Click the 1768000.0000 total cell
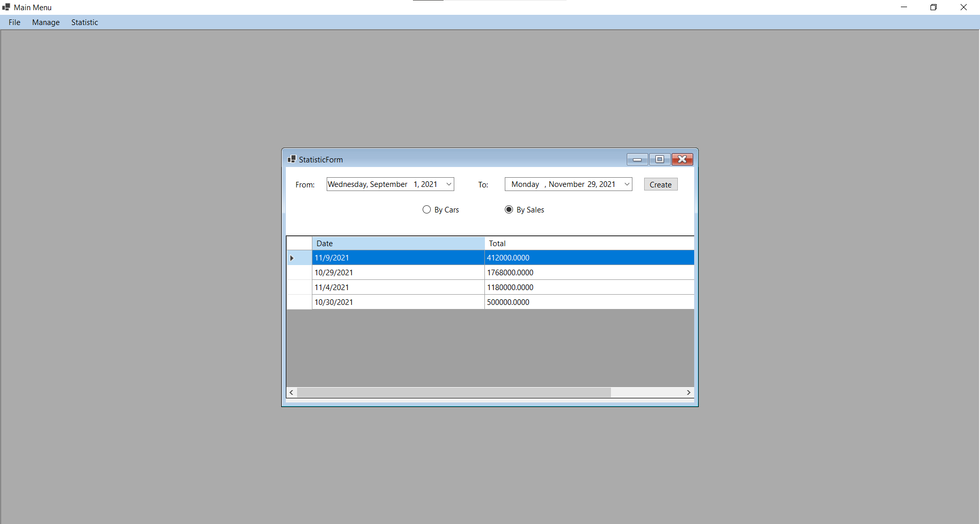Image resolution: width=980 pixels, height=524 pixels. tap(589, 273)
